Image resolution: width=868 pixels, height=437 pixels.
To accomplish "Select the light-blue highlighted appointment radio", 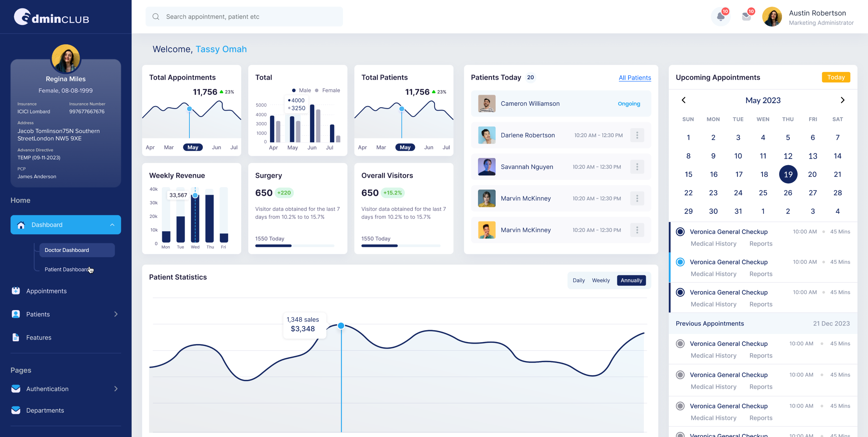I will (x=680, y=262).
